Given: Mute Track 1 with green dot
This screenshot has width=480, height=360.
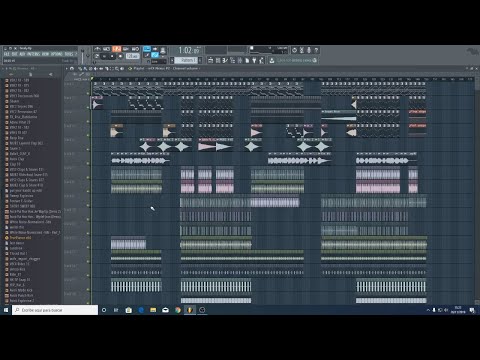Looking at the screenshot, I should click(x=88, y=93).
